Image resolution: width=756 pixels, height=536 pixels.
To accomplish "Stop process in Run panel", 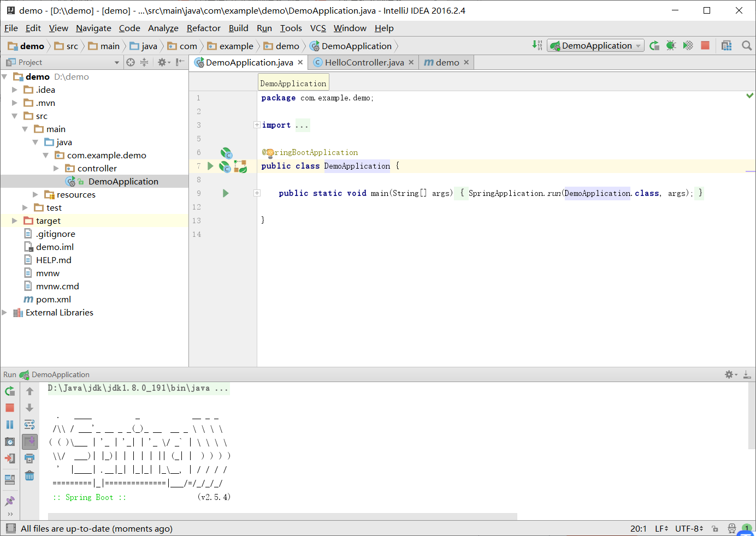I will click(x=10, y=408).
